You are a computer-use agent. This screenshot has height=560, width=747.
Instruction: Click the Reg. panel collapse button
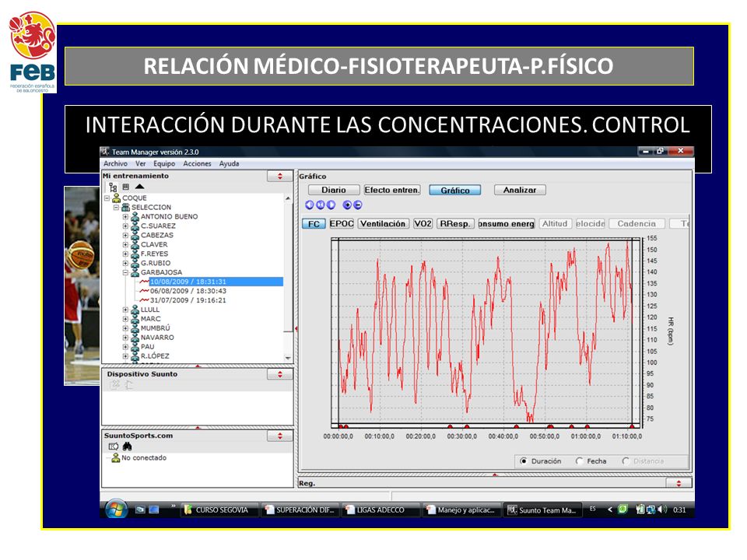click(x=679, y=483)
